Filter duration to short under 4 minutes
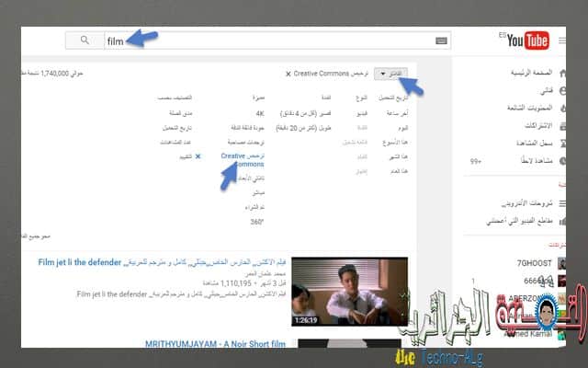The image size is (588, 368). [x=306, y=113]
